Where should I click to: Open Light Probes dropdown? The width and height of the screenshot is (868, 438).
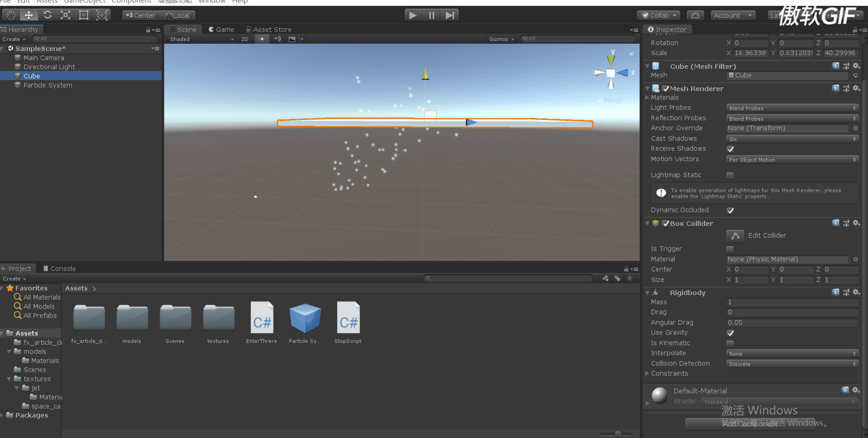pos(792,108)
